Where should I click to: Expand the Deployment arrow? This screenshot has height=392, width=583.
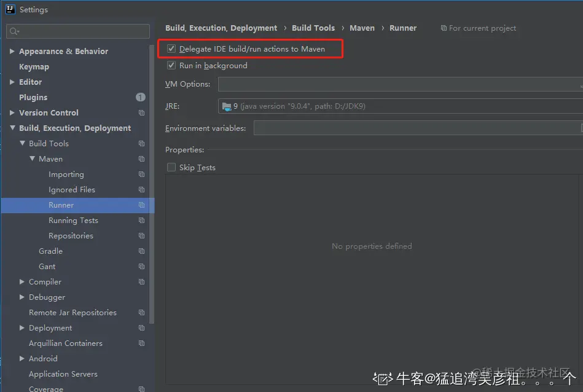(22, 328)
